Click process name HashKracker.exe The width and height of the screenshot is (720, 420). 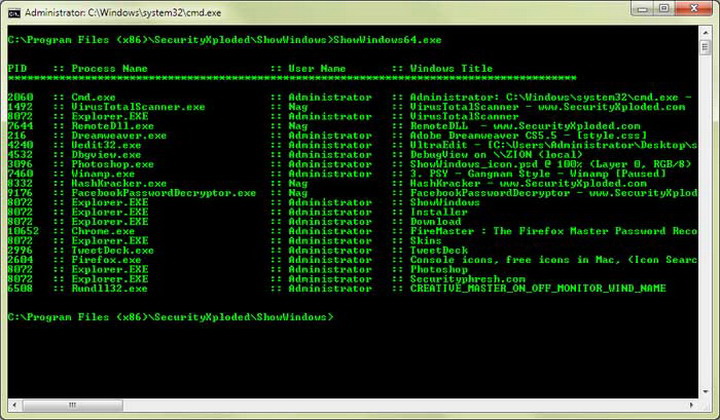(119, 183)
